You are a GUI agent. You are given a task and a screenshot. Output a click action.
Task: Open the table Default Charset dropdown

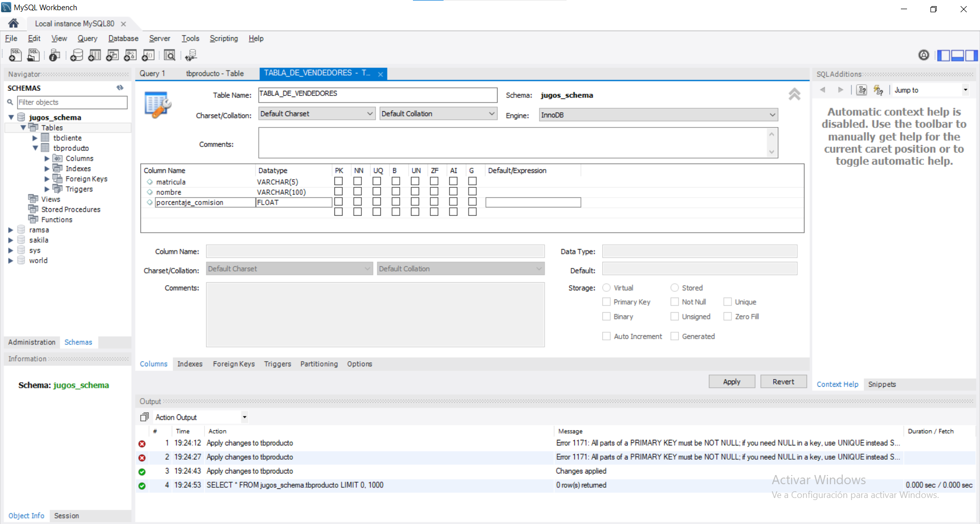tap(317, 114)
